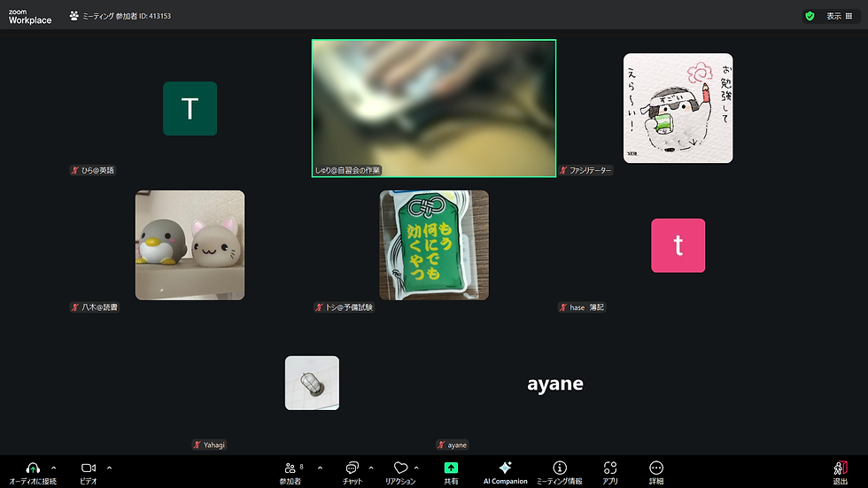Select the penguin and cat figurines avatar
This screenshot has height=488, width=868.
(x=190, y=245)
